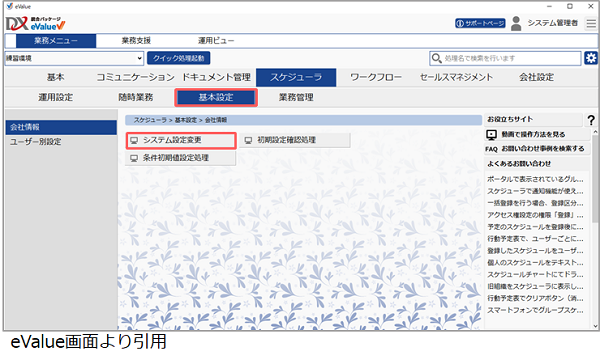Open FAQ item ポータルで表示されているグル...

point(535,179)
